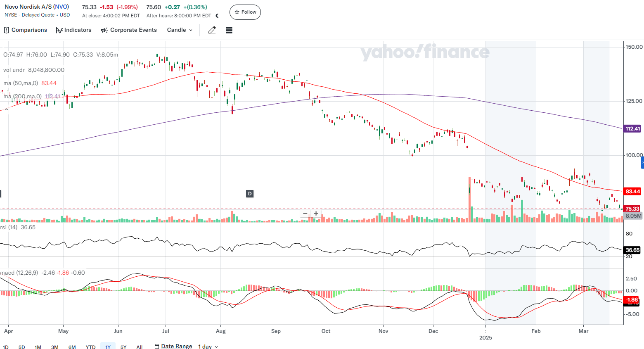Select the 3M range tab
This screenshot has height=349, width=644.
tap(54, 347)
